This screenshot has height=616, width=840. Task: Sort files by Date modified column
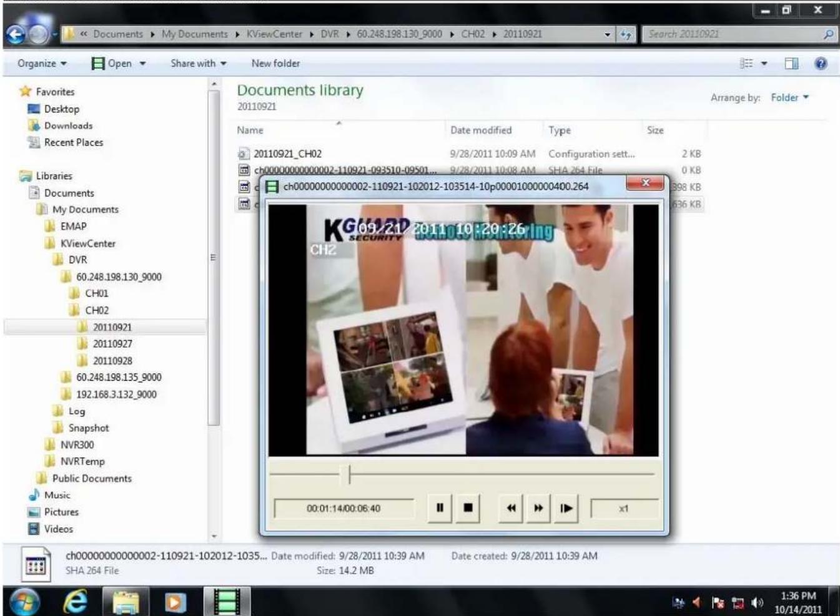click(481, 130)
